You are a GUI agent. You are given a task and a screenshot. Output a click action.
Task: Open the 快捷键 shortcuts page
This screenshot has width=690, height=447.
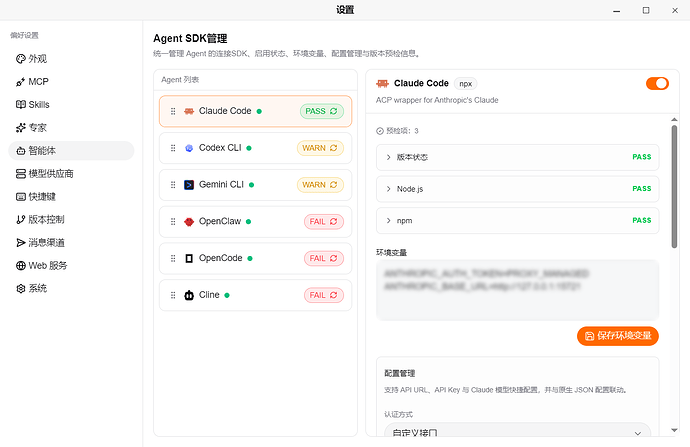point(71,197)
